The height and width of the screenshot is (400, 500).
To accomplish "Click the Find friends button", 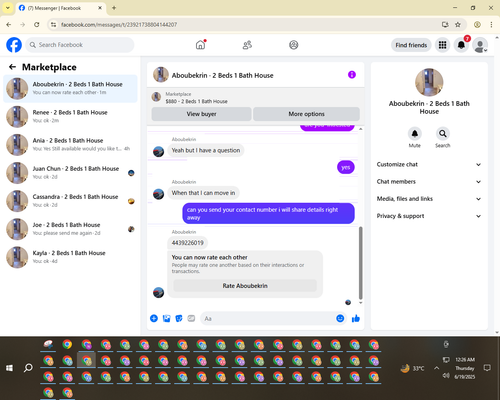I will click(411, 45).
